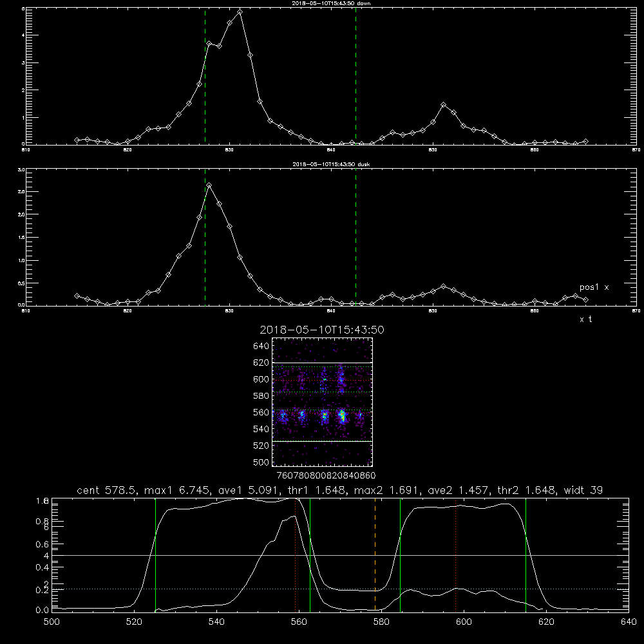Click the '520' y-axis label beside spectral image
The image size is (644, 644).
[x=261, y=446]
